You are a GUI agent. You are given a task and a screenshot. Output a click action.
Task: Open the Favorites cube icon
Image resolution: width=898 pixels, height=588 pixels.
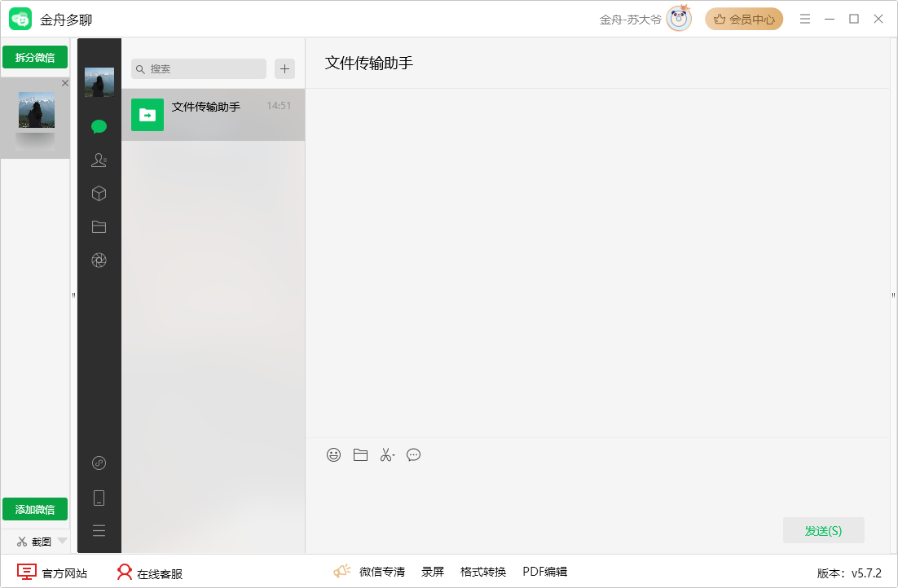99,194
